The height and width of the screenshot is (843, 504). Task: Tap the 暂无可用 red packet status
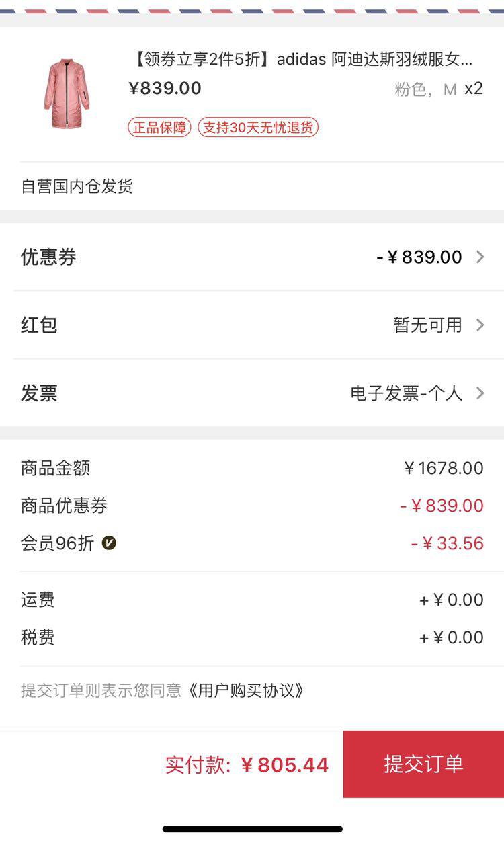[427, 325]
